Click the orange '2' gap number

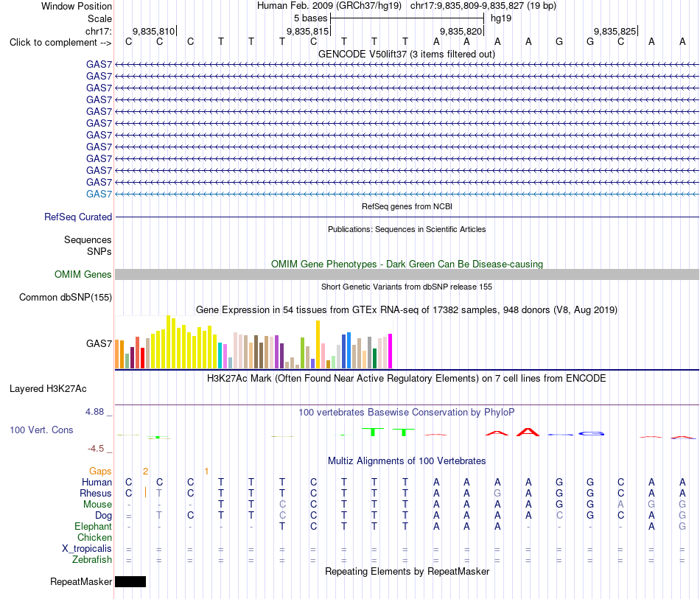tap(146, 472)
